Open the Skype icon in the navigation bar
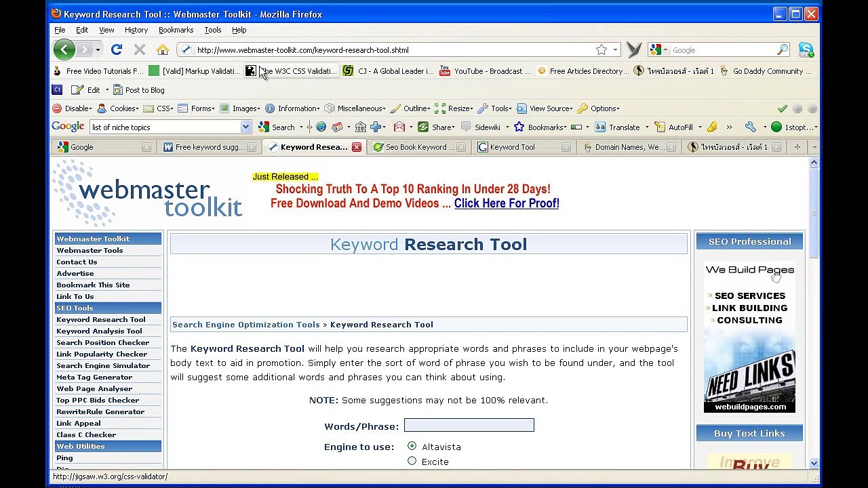The image size is (868, 488). (x=806, y=49)
